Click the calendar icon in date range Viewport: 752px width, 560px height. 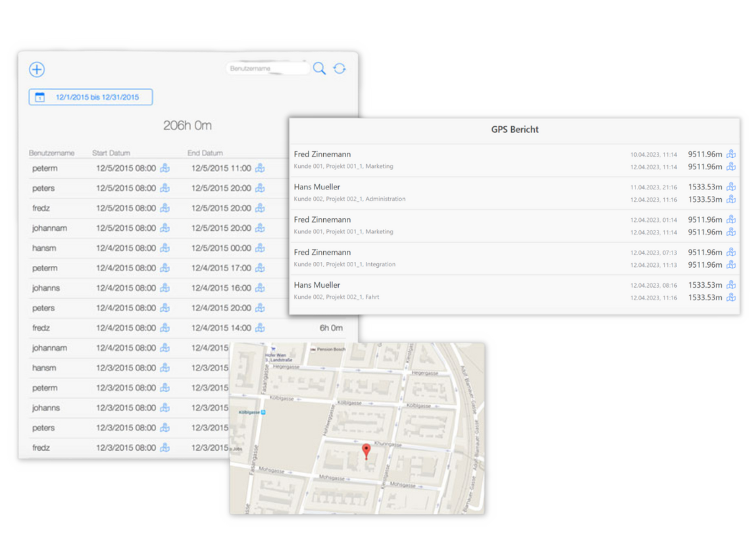pyautogui.click(x=40, y=97)
